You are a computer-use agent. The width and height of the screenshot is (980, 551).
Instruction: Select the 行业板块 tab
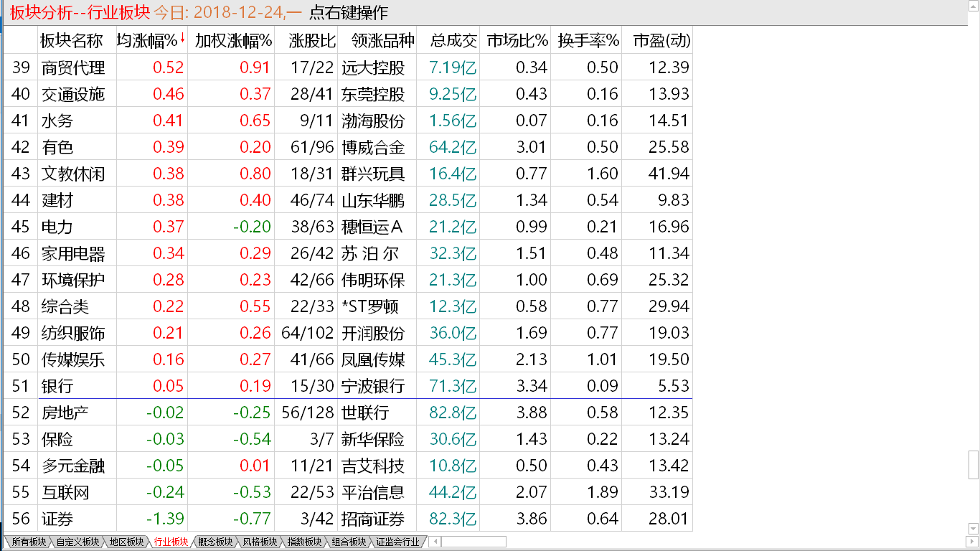tap(171, 542)
